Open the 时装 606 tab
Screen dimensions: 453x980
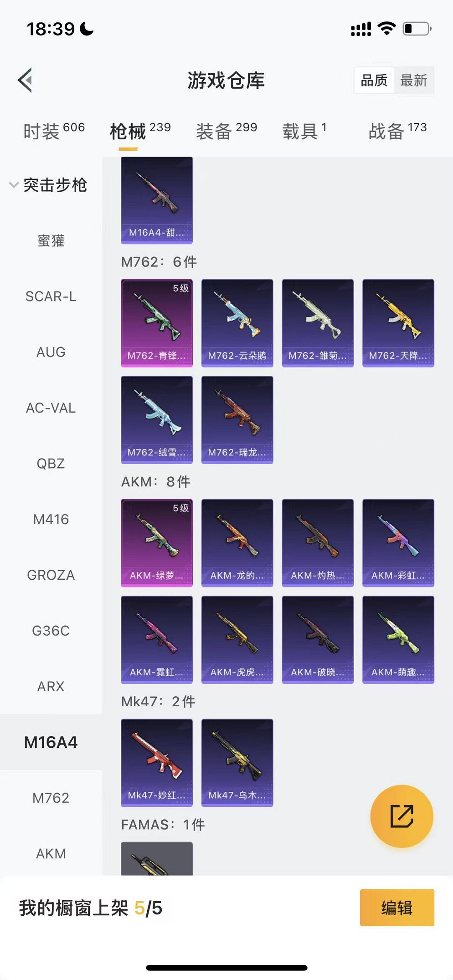[54, 131]
